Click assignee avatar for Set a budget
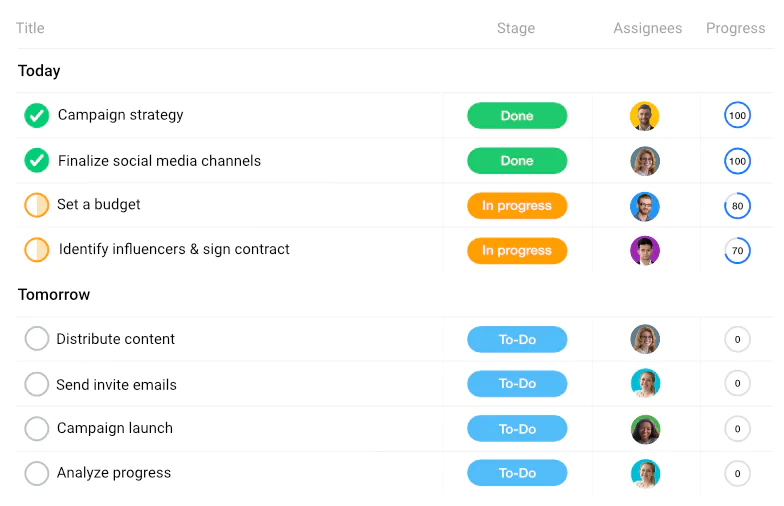 (645, 206)
